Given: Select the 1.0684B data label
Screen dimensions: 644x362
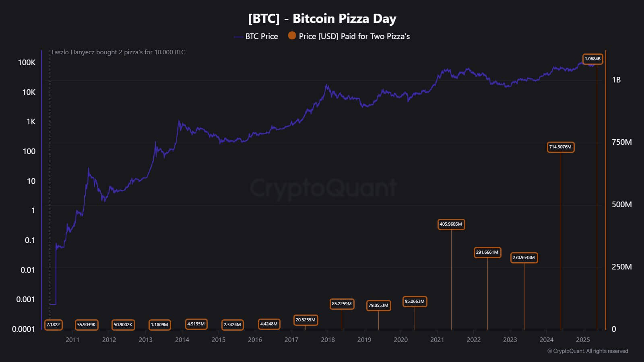Looking at the screenshot, I should click(x=592, y=59).
